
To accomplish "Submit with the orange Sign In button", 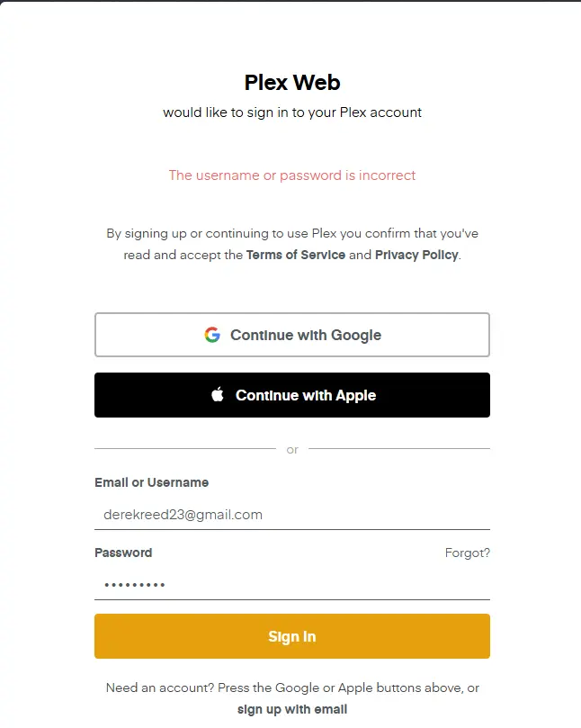I will point(292,636).
